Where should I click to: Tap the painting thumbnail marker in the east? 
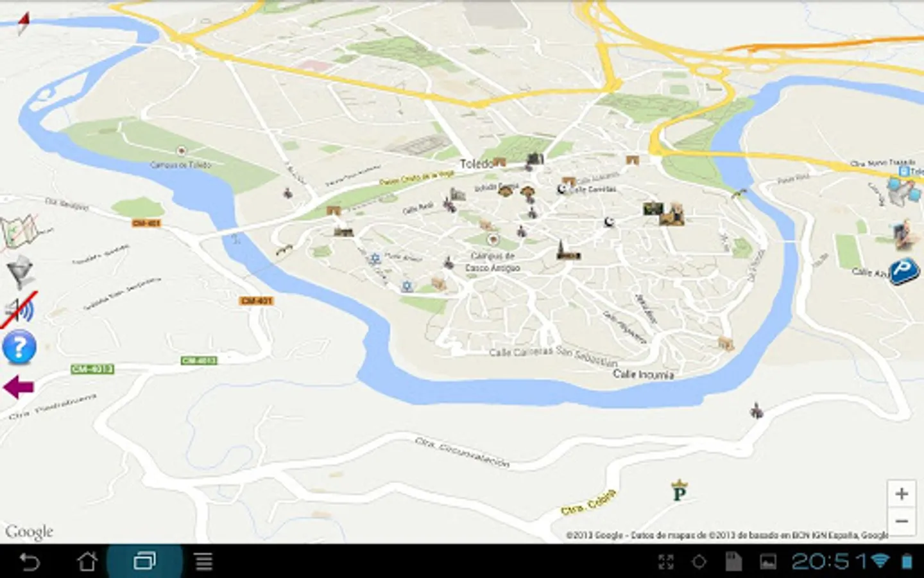click(x=653, y=208)
